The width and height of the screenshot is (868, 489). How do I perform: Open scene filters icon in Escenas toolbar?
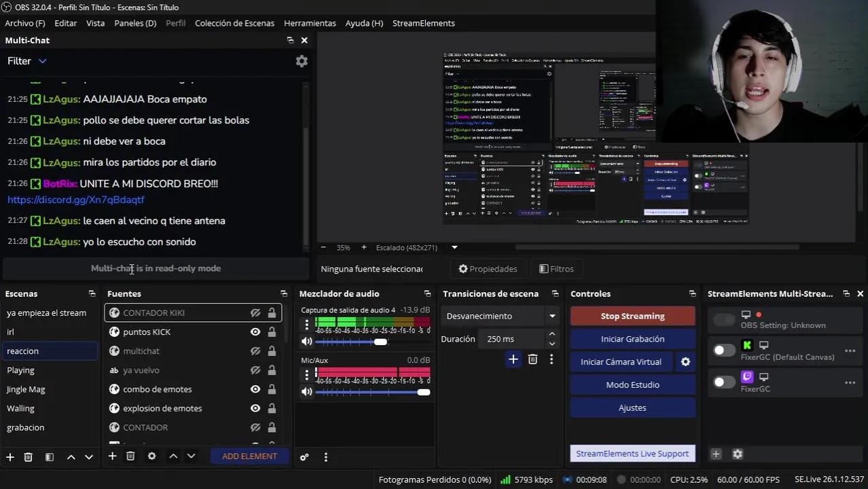click(49, 457)
